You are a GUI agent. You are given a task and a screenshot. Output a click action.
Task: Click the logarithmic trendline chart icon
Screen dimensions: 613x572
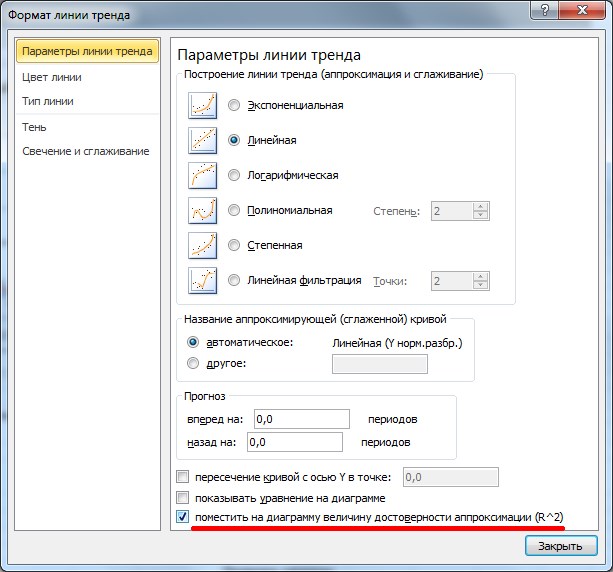tap(203, 176)
